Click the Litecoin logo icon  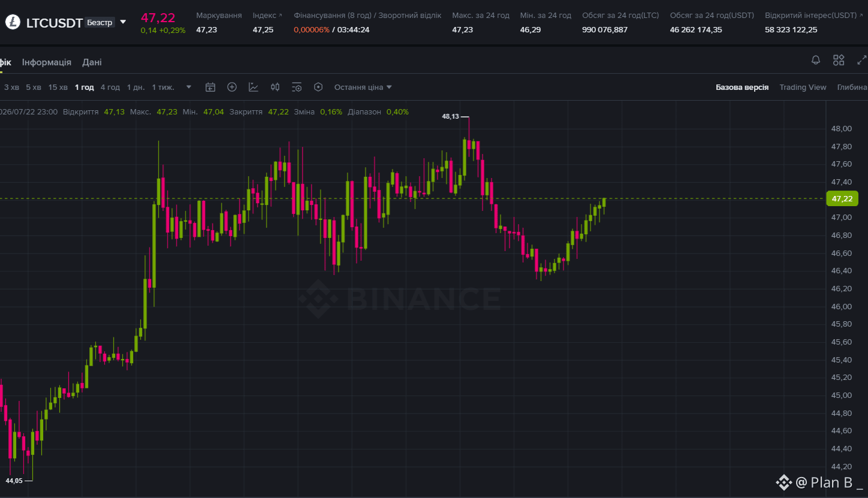coord(12,23)
